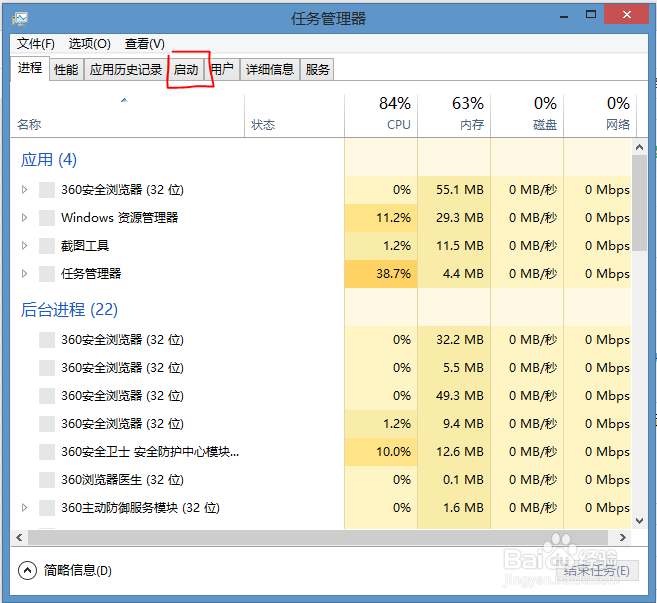
Task: Click the 11.5 MB memory cell
Action: coord(454,246)
